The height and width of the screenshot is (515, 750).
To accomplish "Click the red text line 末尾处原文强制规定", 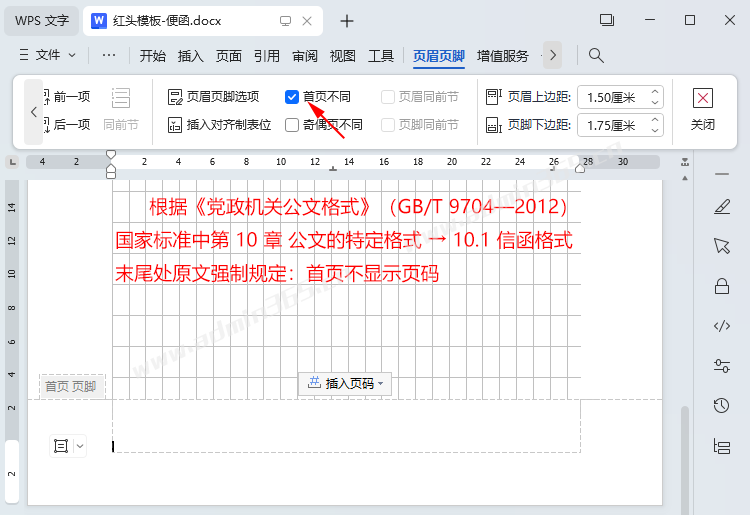I will coord(277,274).
